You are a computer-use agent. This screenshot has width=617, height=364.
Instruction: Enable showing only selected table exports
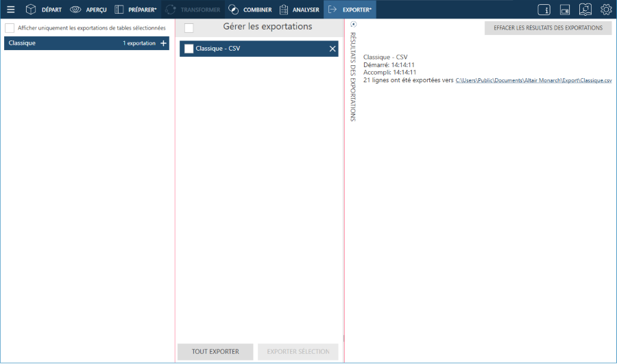(x=10, y=28)
